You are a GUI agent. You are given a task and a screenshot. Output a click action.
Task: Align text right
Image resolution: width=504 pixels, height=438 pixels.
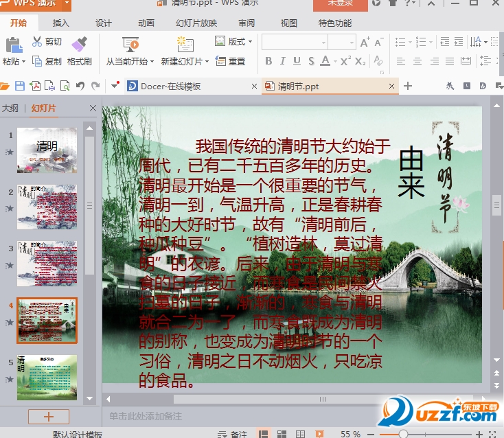point(434,60)
